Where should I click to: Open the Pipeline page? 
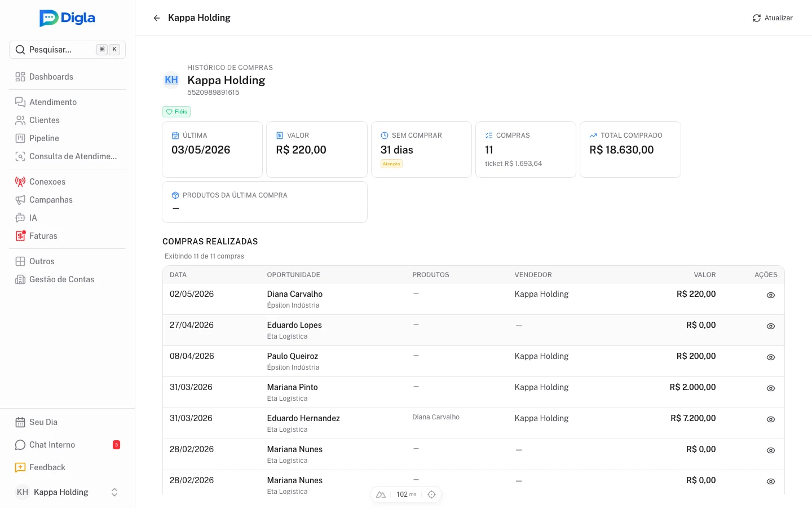point(67,138)
